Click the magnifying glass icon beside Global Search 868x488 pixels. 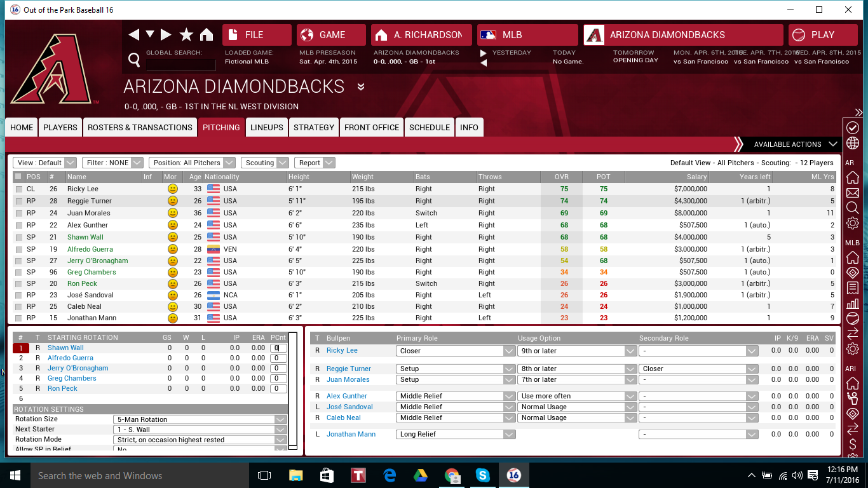(133, 58)
